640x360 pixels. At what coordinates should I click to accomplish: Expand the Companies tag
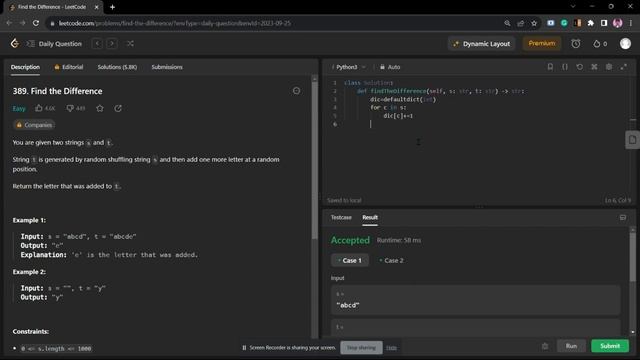(34, 125)
